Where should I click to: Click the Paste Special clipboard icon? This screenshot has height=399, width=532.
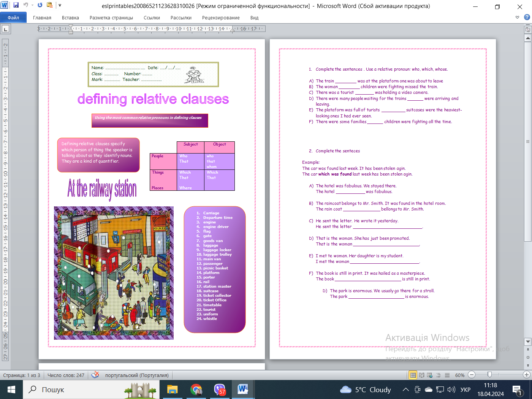(x=50, y=5)
